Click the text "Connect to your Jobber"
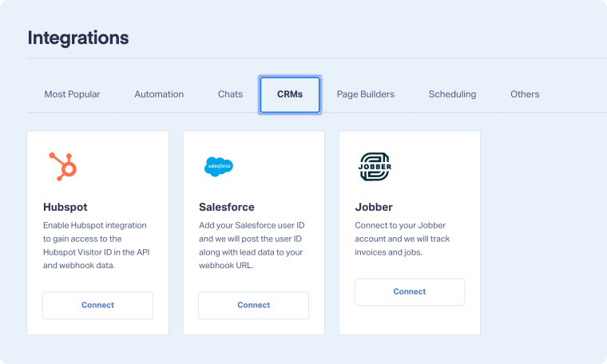Image resolution: width=607 pixels, height=364 pixels. (400, 225)
